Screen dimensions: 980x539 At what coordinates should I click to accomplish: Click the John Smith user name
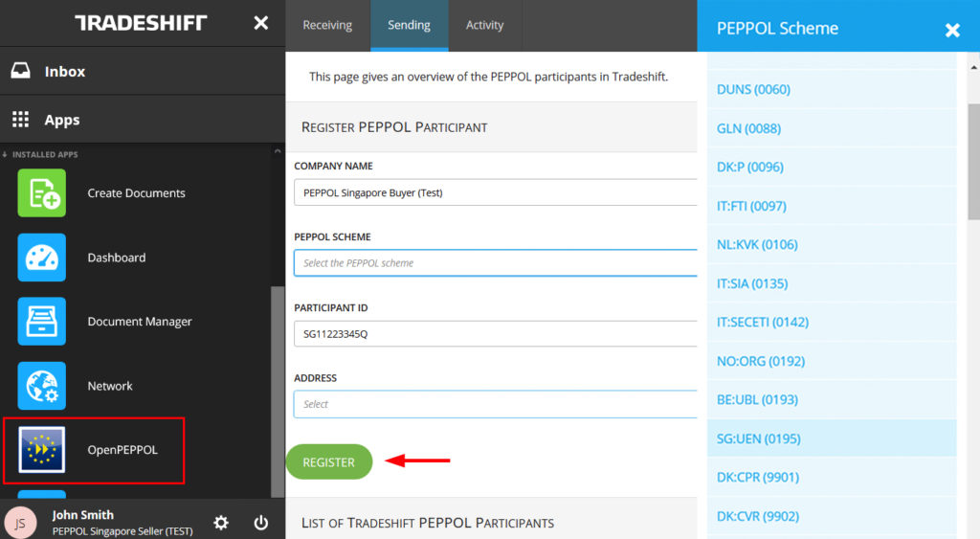(83, 515)
